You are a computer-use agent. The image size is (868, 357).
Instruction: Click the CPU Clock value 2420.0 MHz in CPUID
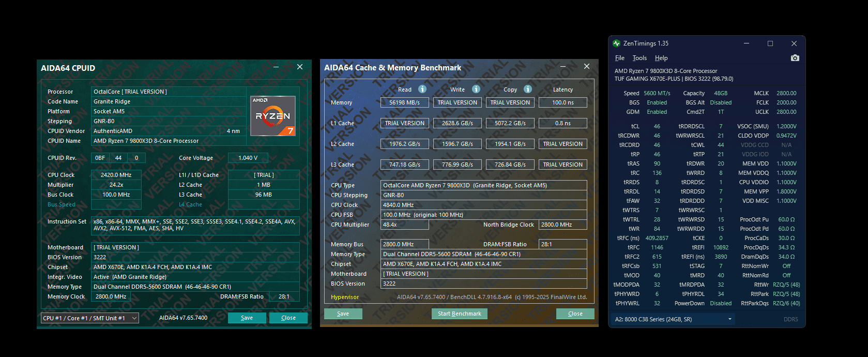point(116,175)
